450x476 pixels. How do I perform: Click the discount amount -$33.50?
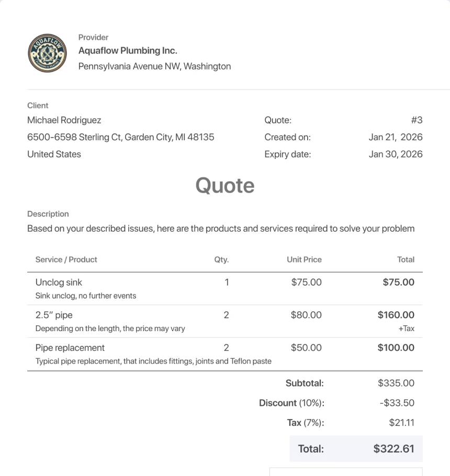coord(397,403)
